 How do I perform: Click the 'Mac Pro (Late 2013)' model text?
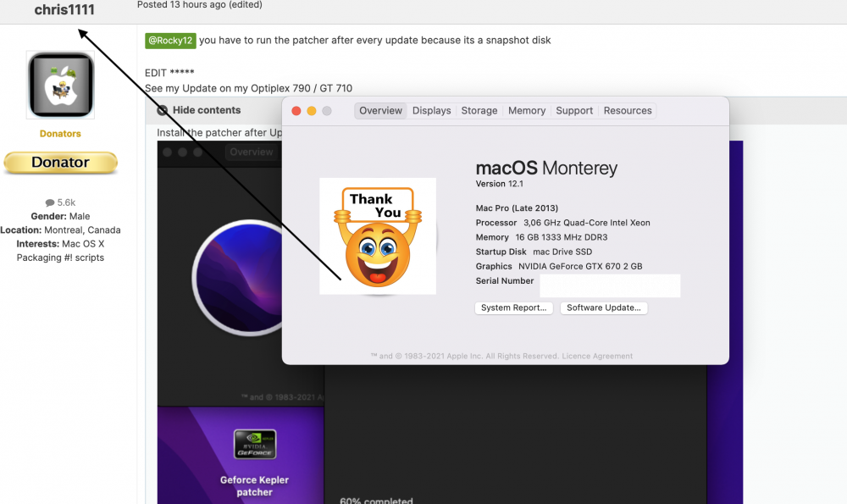click(x=517, y=208)
